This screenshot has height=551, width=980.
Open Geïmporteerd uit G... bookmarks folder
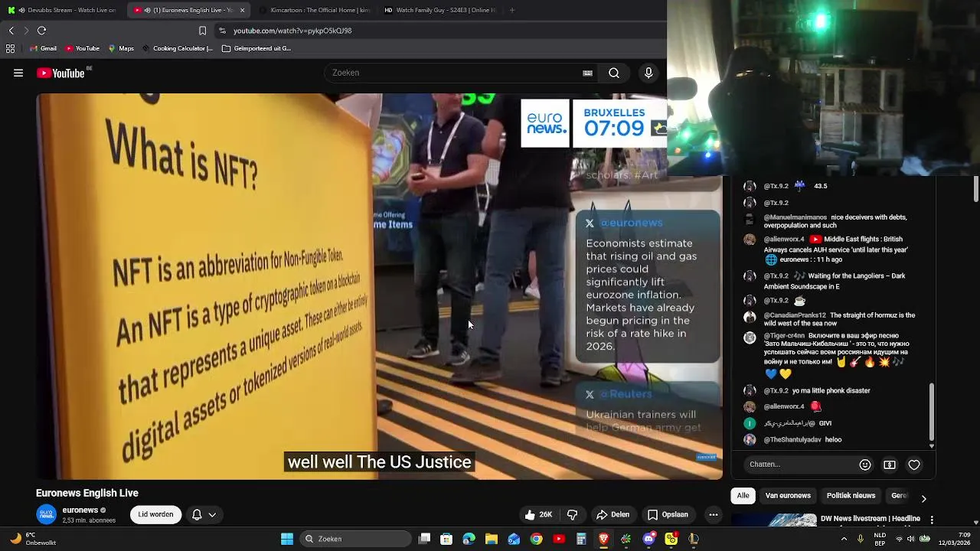tap(256, 48)
